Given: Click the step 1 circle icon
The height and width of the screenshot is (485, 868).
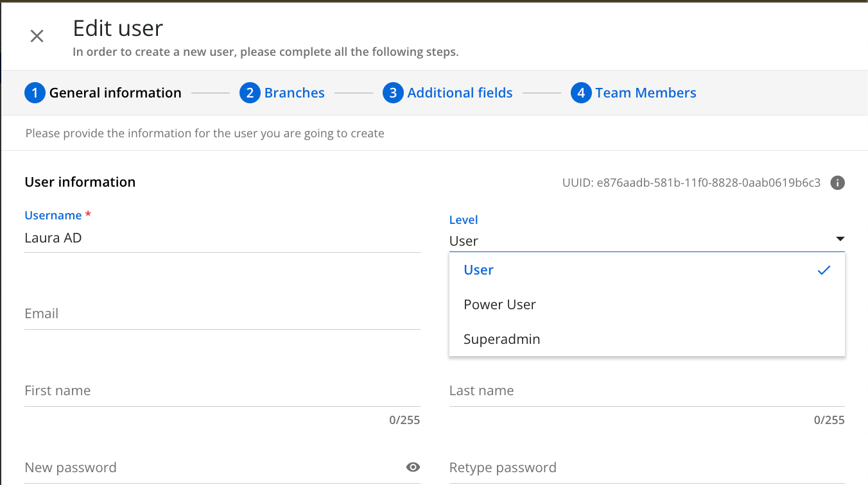Looking at the screenshot, I should click(35, 93).
